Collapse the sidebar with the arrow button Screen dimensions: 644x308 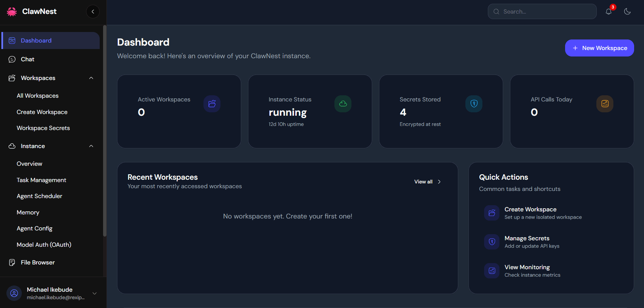point(93,11)
